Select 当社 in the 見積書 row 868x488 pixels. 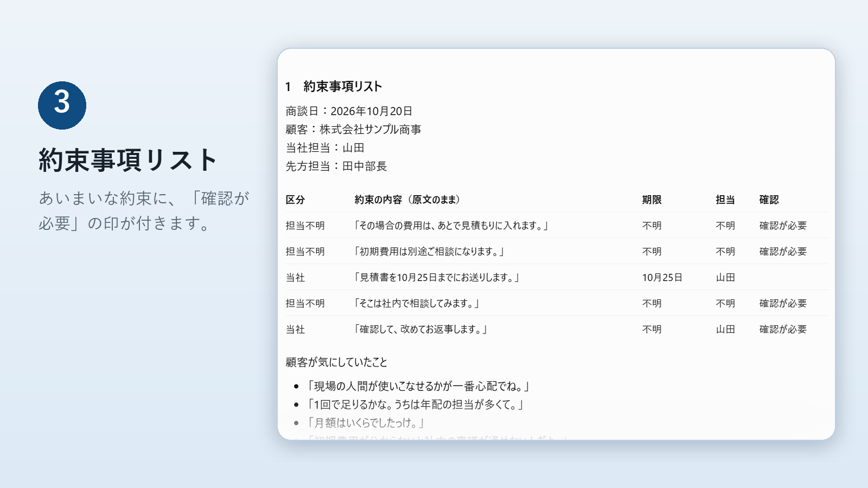click(295, 278)
